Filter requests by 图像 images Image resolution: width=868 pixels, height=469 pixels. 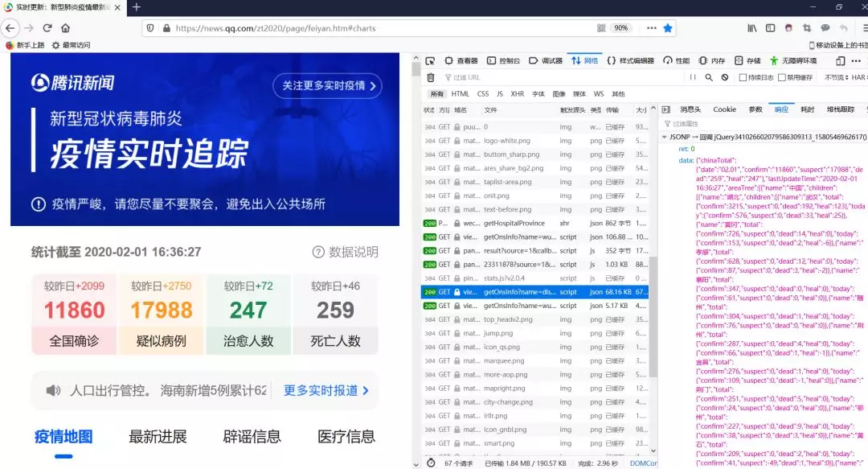pos(559,93)
